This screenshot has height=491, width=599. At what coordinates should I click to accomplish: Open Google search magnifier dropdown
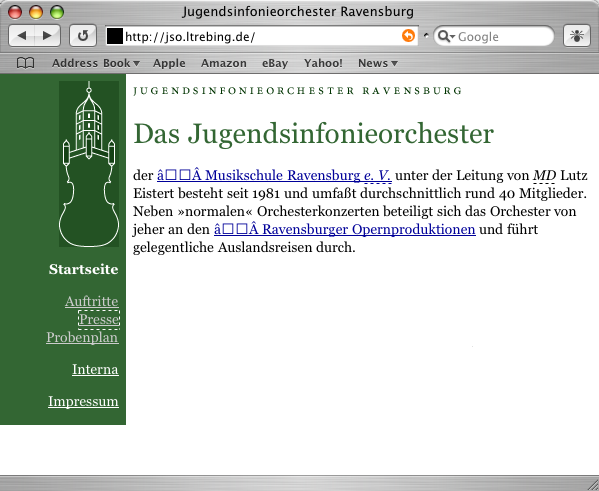coord(446,36)
